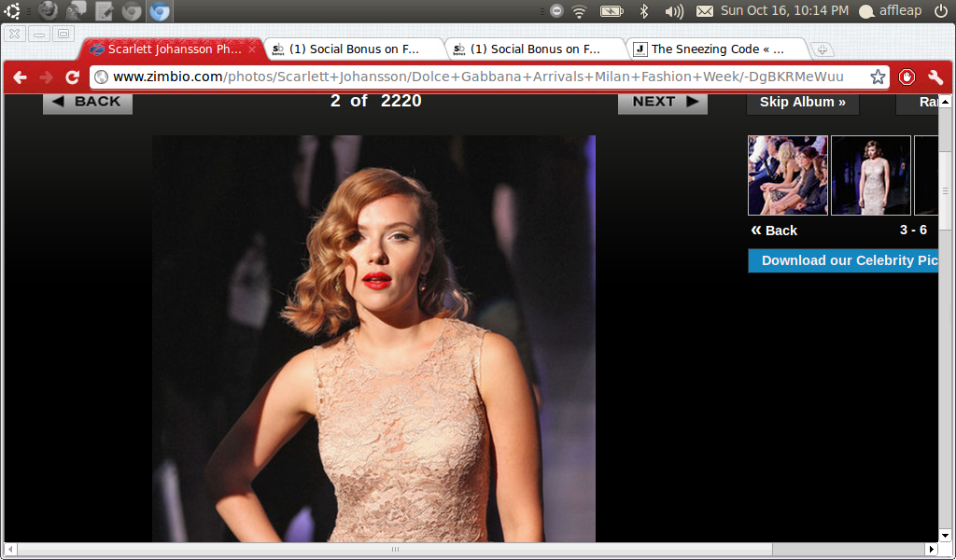Viewport: 956px width, 560px height.
Task: Click the greyed-out Chrome icon in top panel
Action: 132,11
